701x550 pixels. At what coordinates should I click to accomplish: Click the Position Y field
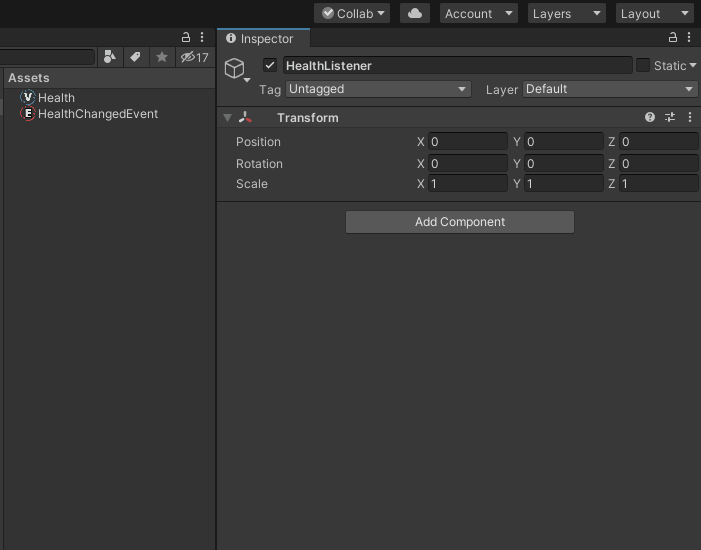pos(564,141)
